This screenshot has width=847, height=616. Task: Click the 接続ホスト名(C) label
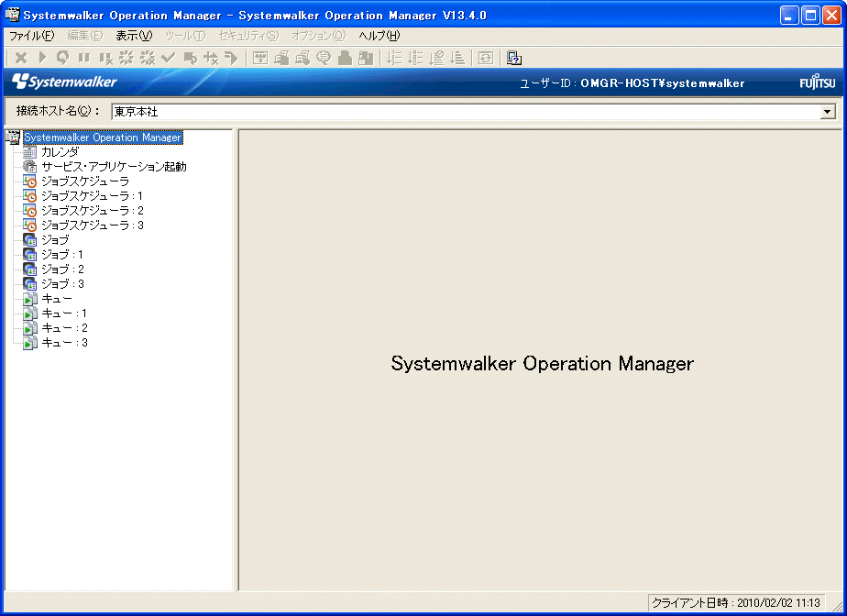[58, 111]
